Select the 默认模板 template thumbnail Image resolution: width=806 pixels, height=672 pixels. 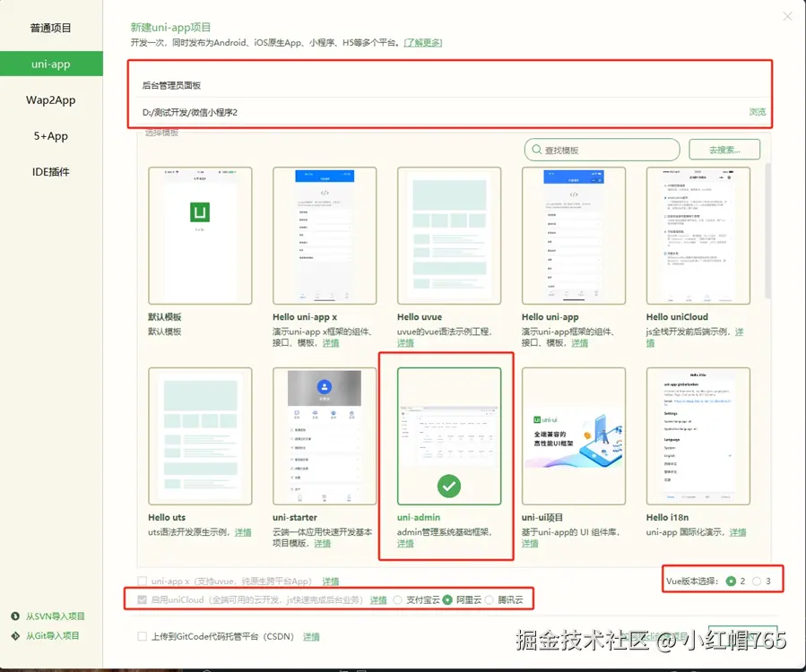(200, 236)
